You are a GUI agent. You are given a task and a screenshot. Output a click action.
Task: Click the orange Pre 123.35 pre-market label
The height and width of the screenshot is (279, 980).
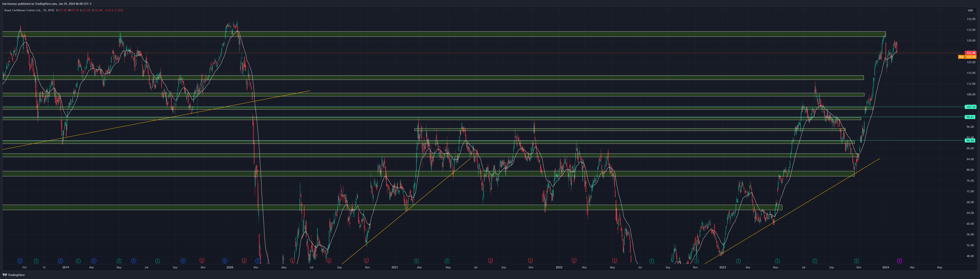point(967,57)
